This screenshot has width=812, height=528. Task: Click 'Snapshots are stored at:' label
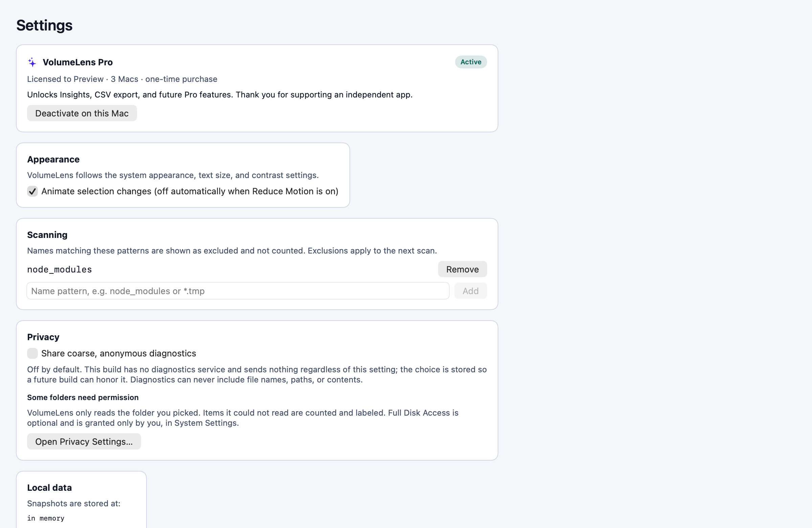tap(74, 503)
